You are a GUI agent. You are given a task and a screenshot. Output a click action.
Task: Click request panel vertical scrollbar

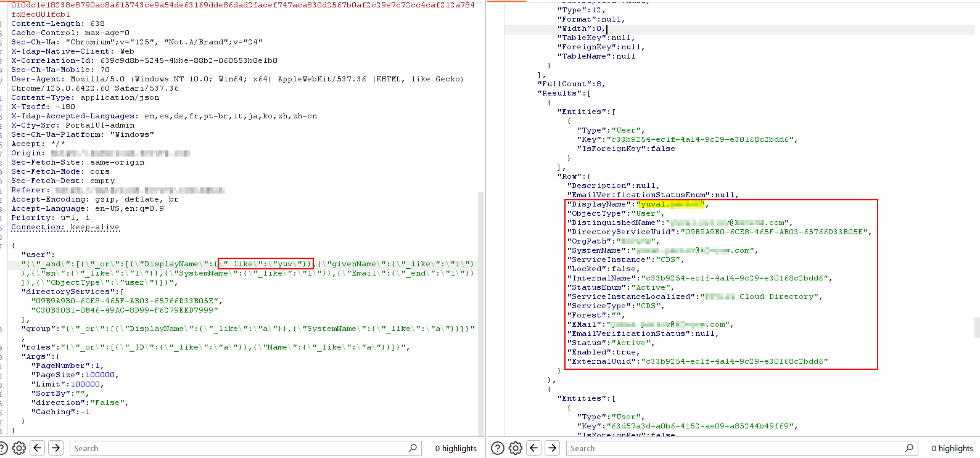481,314
